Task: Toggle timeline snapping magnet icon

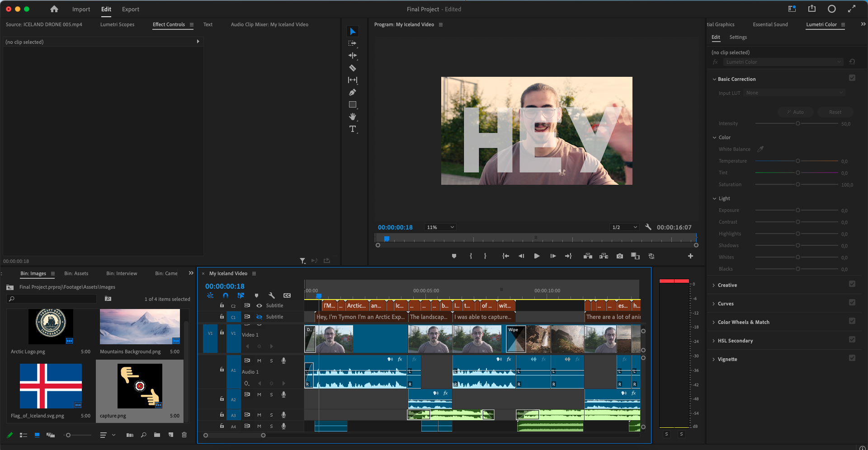Action: (225, 295)
